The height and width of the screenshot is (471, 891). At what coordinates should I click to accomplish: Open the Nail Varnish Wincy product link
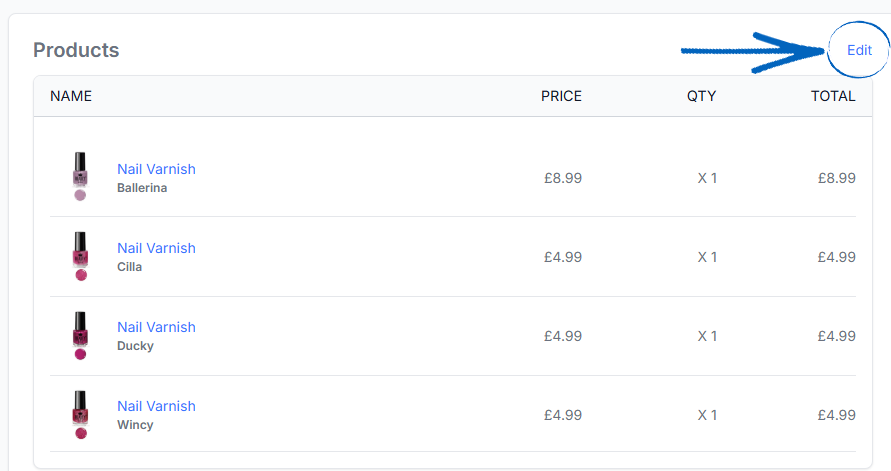(156, 406)
